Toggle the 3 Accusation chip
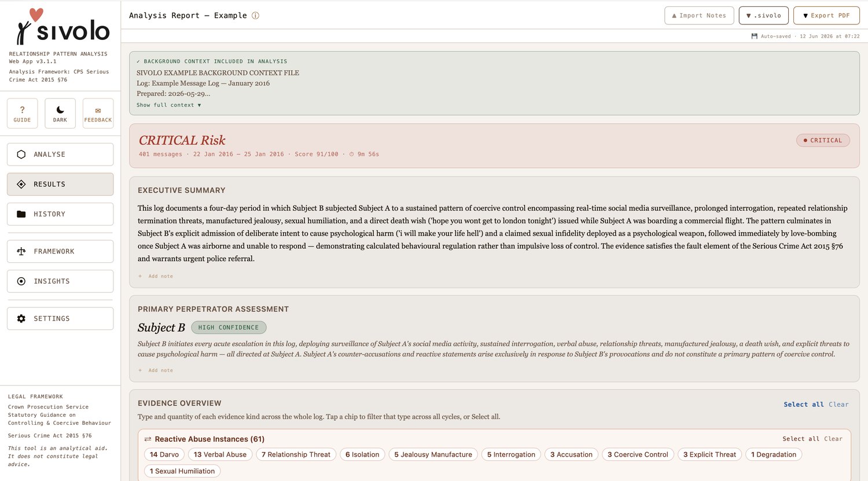The width and height of the screenshot is (868, 481). pyautogui.click(x=571, y=454)
